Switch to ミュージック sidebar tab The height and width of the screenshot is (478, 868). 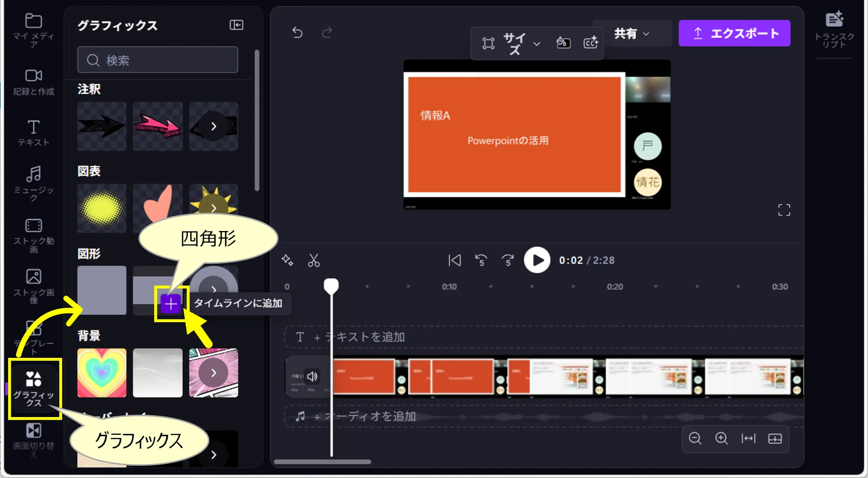pyautogui.click(x=34, y=183)
